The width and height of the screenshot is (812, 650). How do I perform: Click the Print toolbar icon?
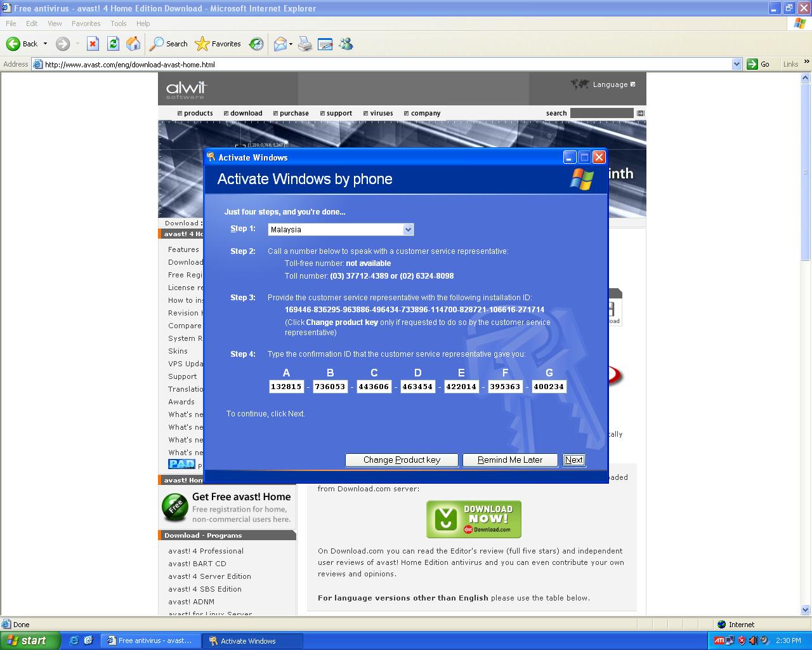tap(305, 44)
